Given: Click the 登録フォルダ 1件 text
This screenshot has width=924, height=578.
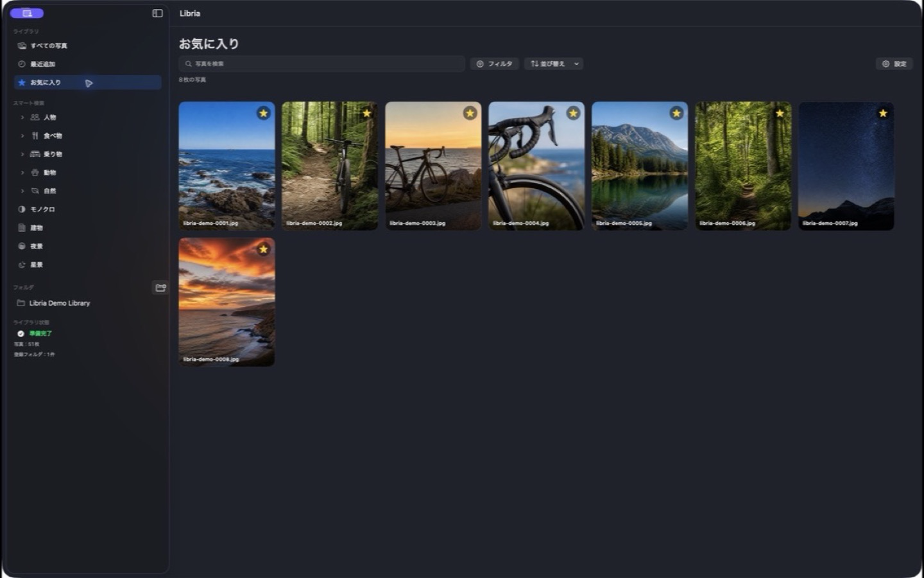Looking at the screenshot, I should point(35,355).
